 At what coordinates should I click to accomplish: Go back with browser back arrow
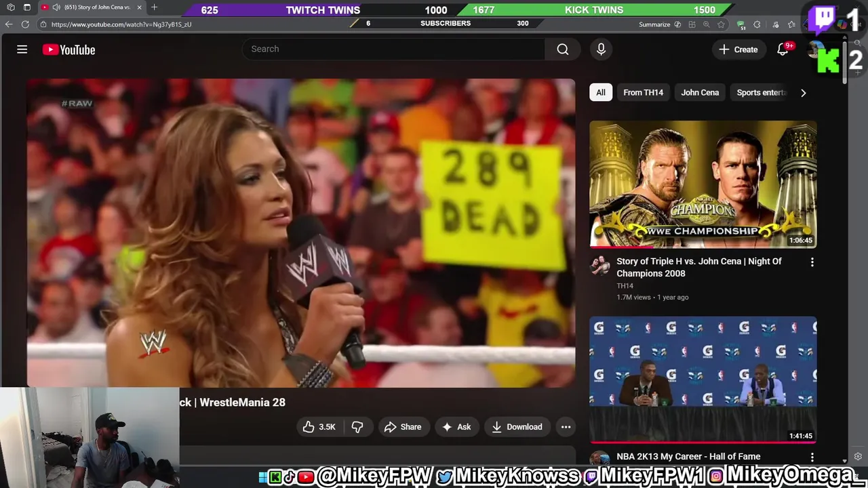pos(9,24)
